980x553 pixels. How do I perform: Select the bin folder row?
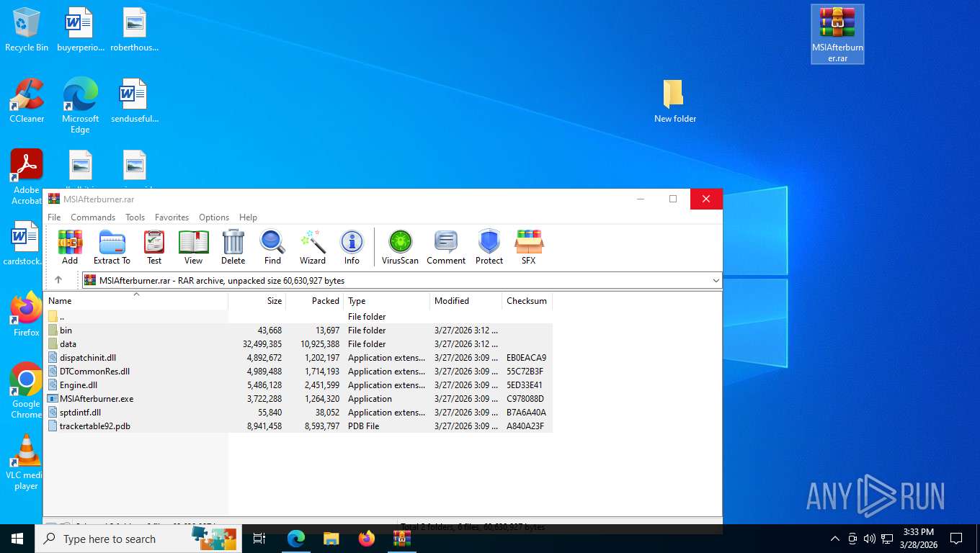[x=298, y=331]
